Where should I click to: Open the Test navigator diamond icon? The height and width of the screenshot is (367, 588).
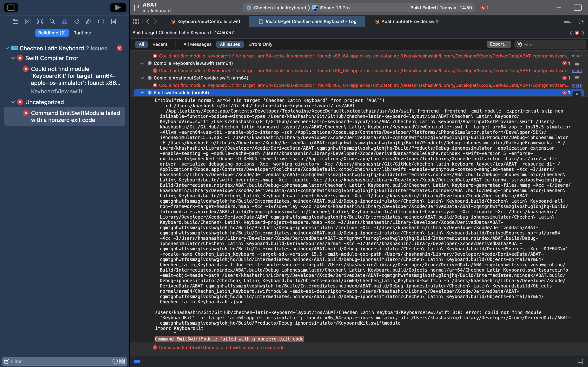click(77, 21)
